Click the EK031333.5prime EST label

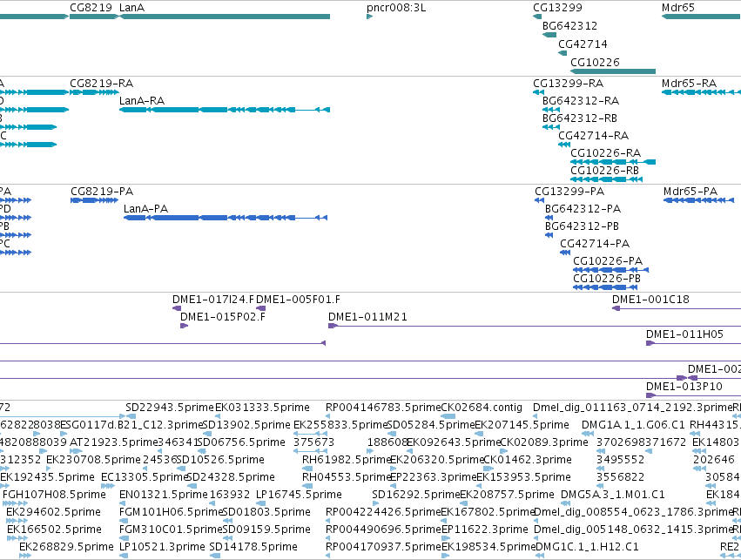pos(262,408)
